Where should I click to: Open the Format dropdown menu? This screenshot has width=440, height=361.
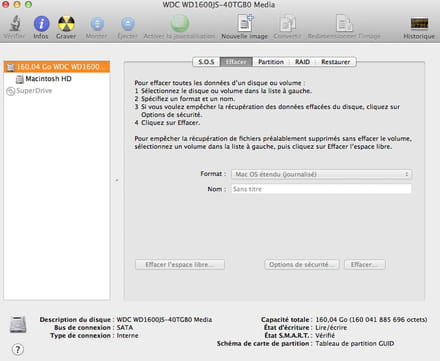[x=321, y=174]
